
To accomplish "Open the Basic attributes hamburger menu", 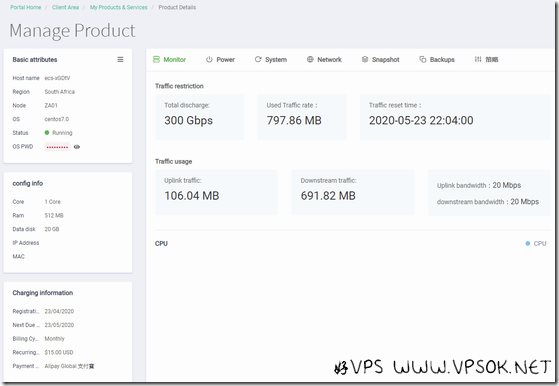I will coord(120,60).
